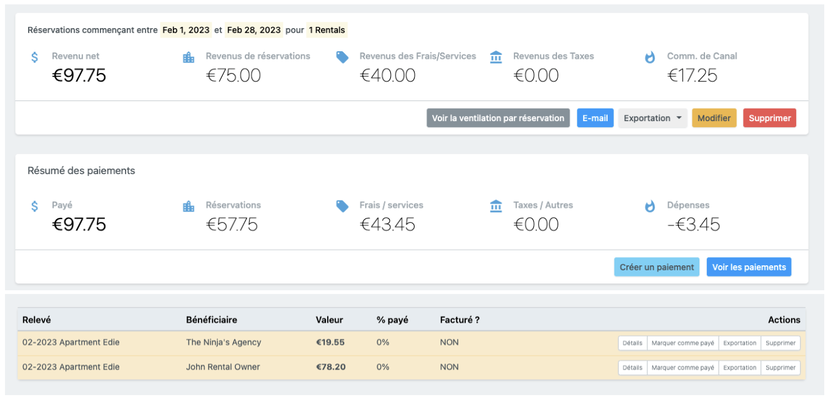Click the Feb 1, 2023 start date
The height and width of the screenshot is (397, 828).
click(x=186, y=30)
